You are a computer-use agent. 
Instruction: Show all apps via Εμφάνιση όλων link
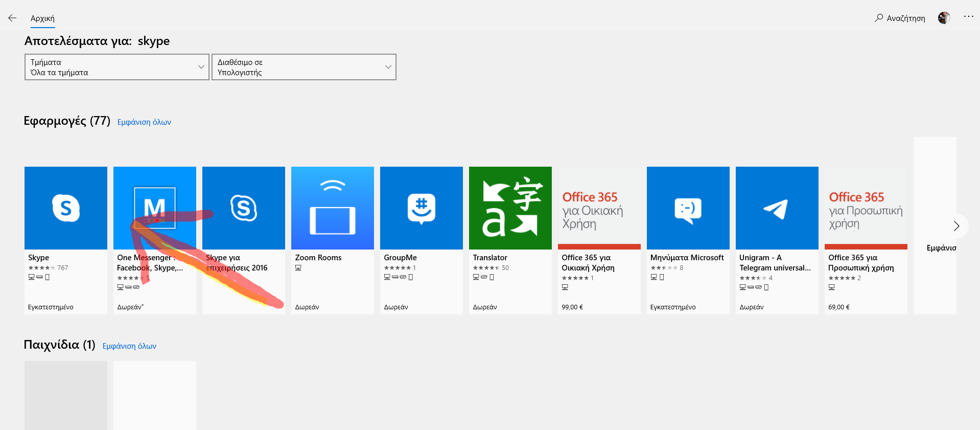tap(144, 122)
